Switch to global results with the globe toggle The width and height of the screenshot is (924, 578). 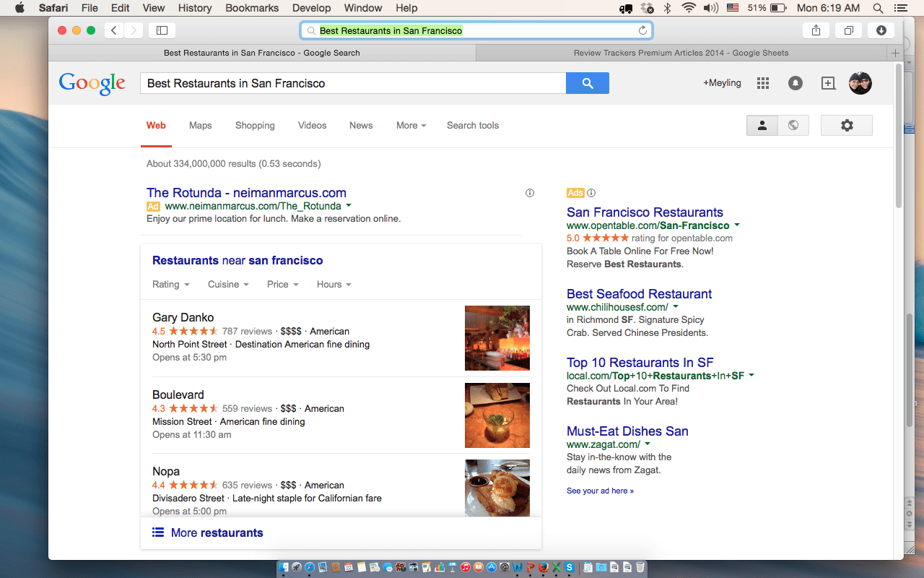(793, 125)
